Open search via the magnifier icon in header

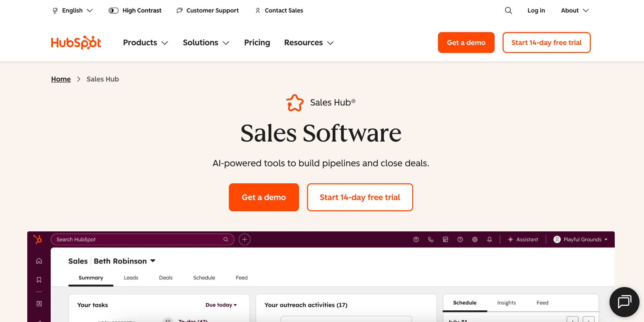(x=508, y=10)
